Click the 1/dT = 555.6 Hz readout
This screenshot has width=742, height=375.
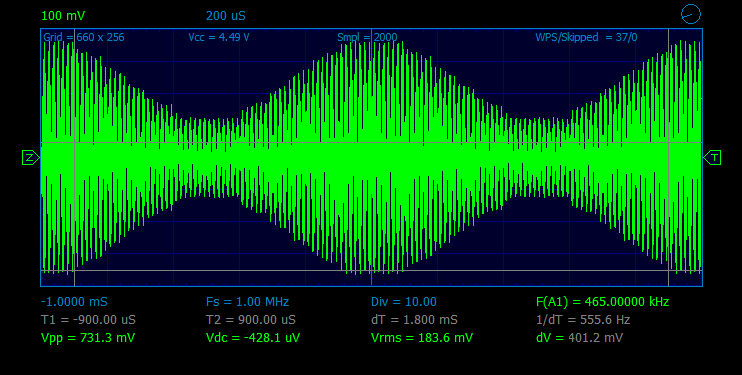(583, 320)
